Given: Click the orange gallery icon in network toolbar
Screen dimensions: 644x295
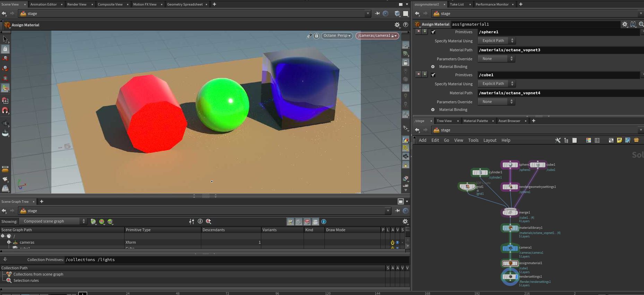Looking at the screenshot, I should pyautogui.click(x=636, y=140).
